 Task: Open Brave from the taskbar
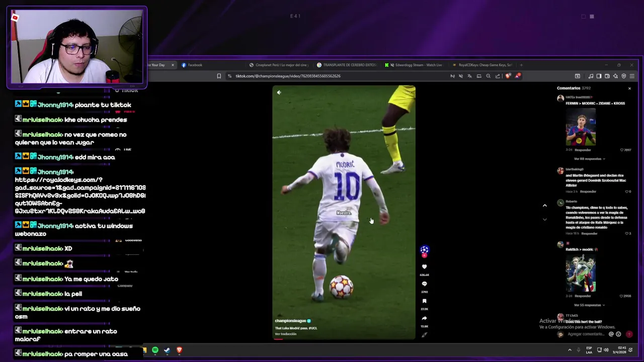pyautogui.click(x=179, y=350)
